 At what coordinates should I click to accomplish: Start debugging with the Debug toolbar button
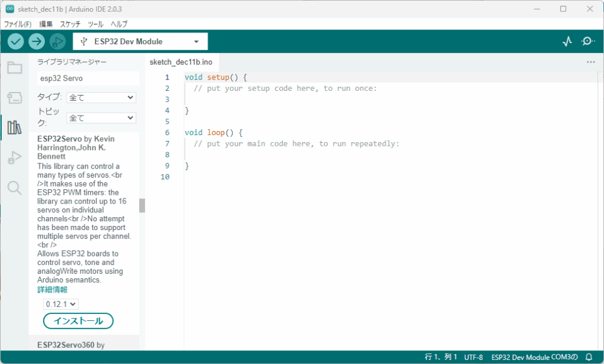(x=57, y=41)
